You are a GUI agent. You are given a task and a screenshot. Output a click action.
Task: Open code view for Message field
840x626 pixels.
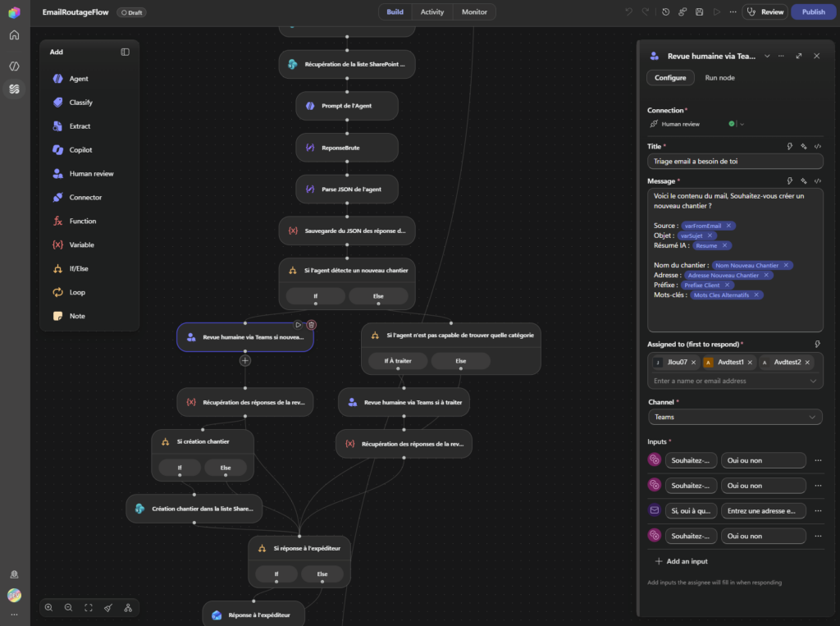tap(818, 181)
